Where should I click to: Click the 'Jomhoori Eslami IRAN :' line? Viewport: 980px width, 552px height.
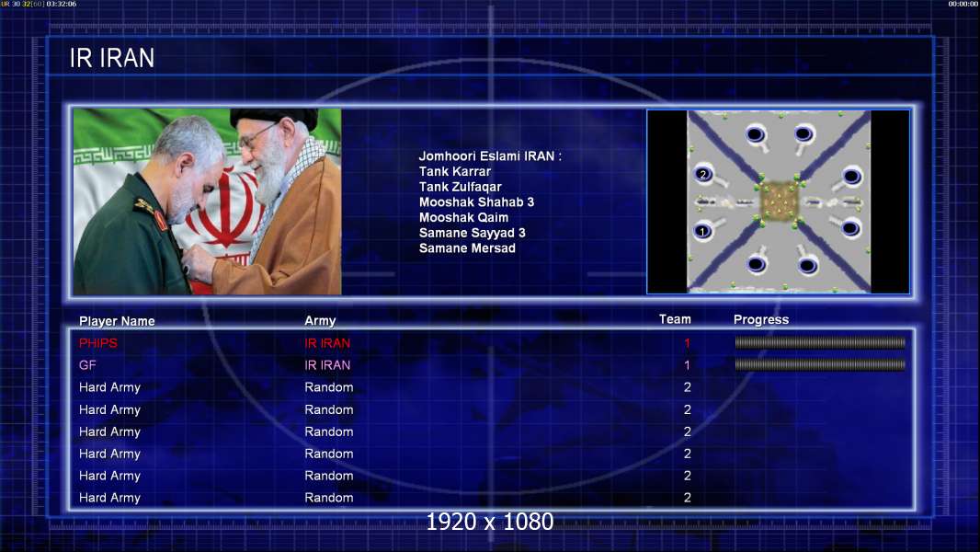(x=490, y=156)
